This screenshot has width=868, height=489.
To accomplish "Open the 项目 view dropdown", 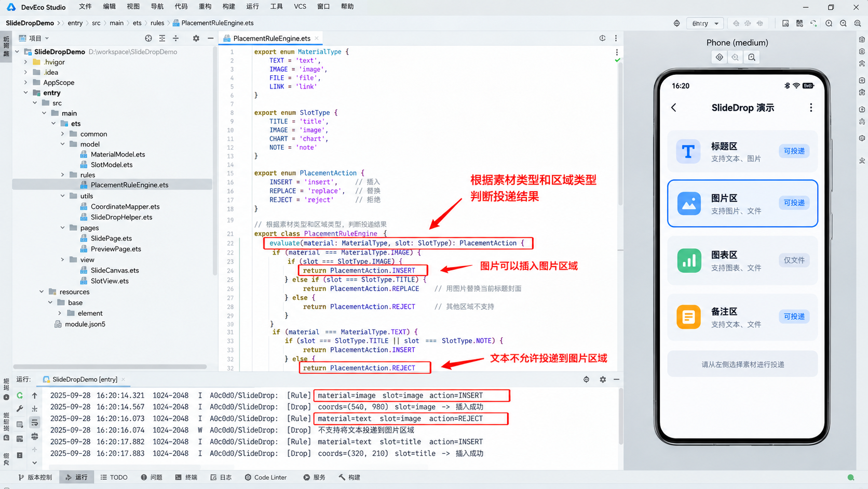I will tap(39, 38).
